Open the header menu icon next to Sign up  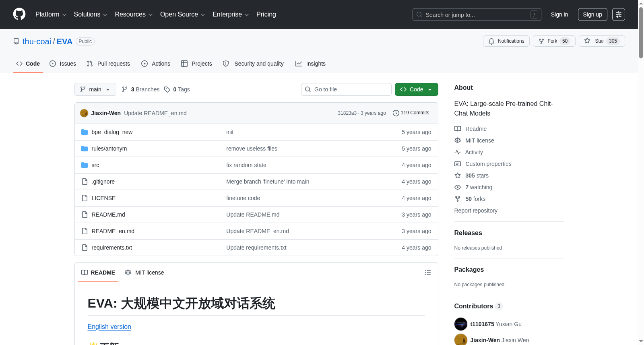coord(619,14)
